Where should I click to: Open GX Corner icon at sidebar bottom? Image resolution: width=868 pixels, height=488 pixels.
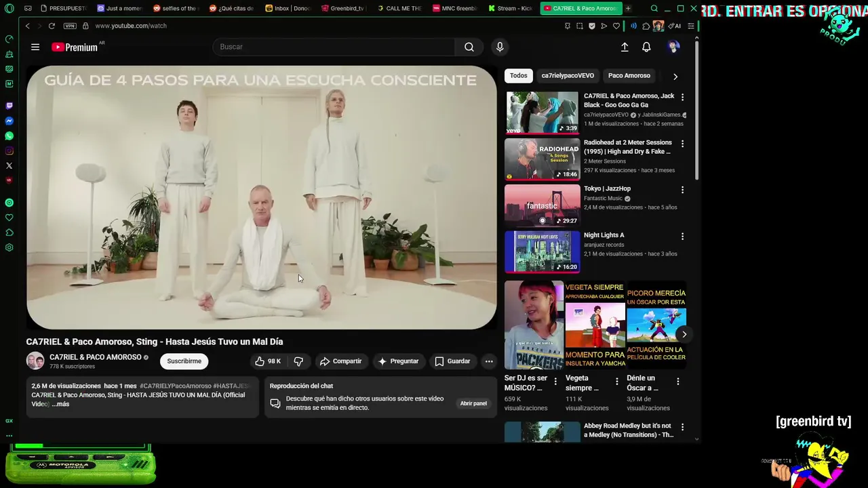(x=9, y=421)
